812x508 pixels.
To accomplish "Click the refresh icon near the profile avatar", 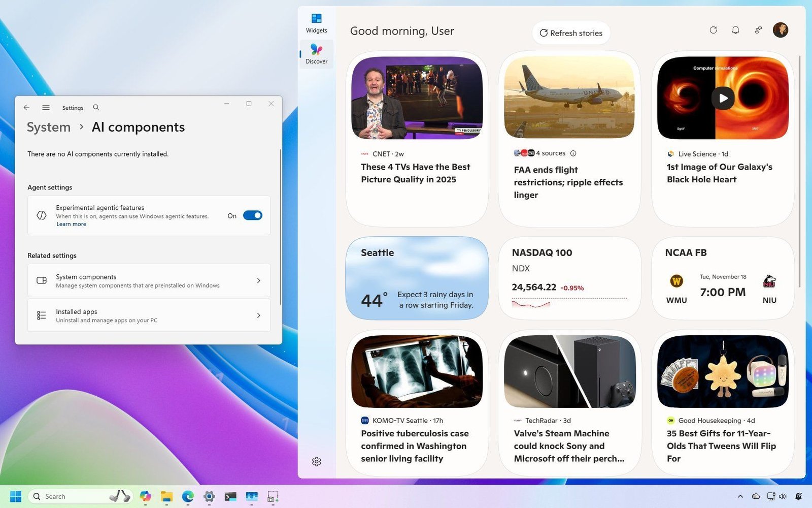I will [x=714, y=30].
